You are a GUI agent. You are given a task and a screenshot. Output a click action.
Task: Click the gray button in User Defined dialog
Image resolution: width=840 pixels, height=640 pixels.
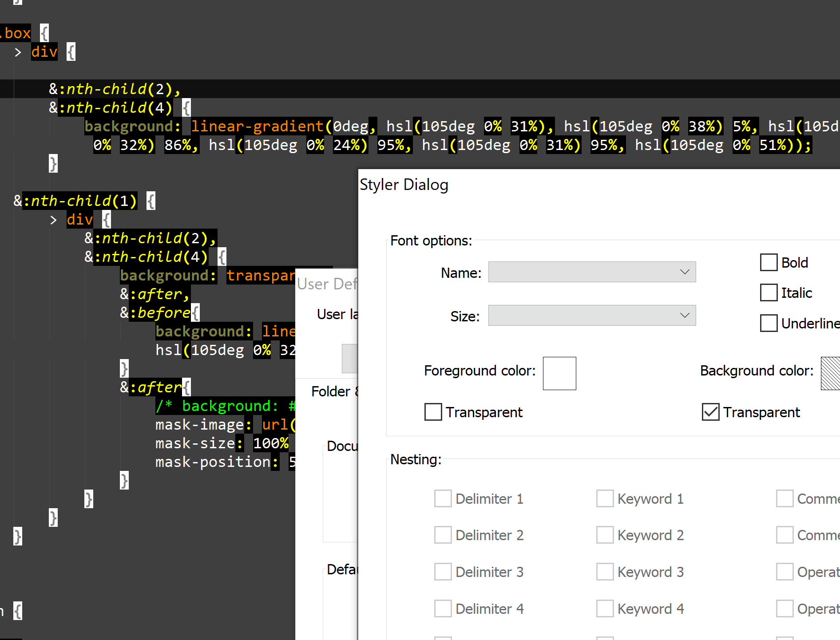click(x=350, y=358)
